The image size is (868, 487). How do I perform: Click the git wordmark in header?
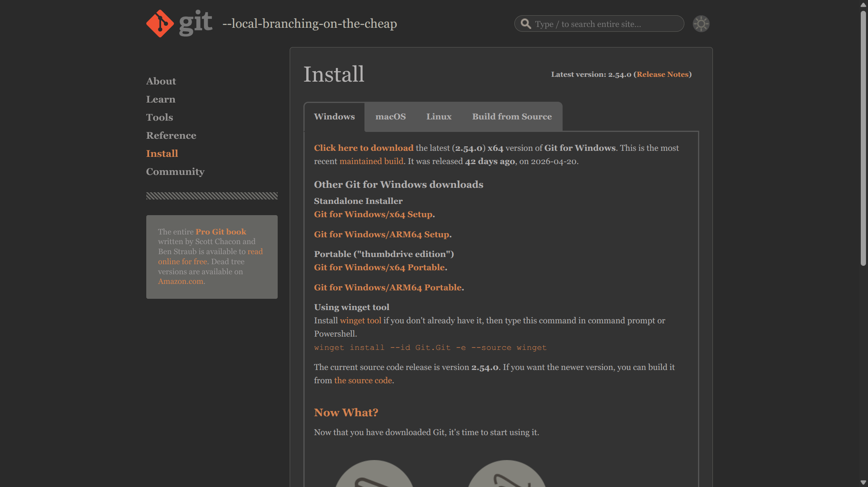coord(196,23)
